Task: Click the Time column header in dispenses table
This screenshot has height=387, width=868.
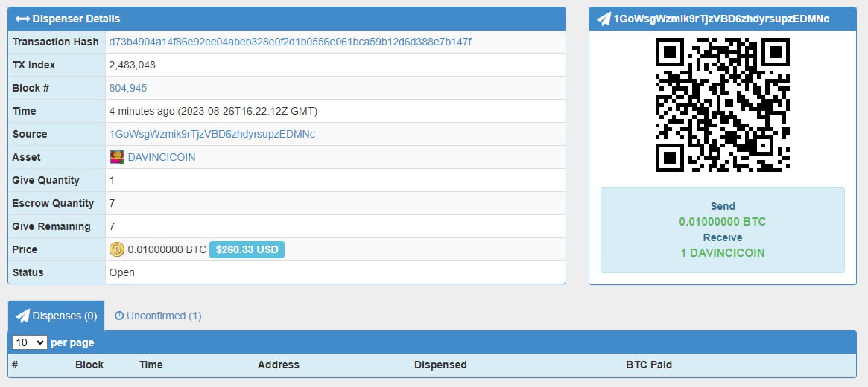Action: pos(151,365)
